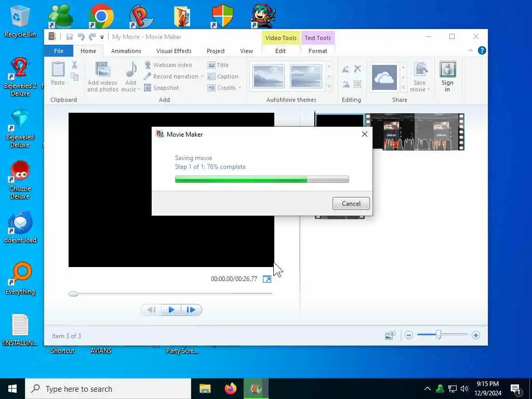Switch to the Home ribbon tab
The height and width of the screenshot is (399, 532).
[88, 51]
